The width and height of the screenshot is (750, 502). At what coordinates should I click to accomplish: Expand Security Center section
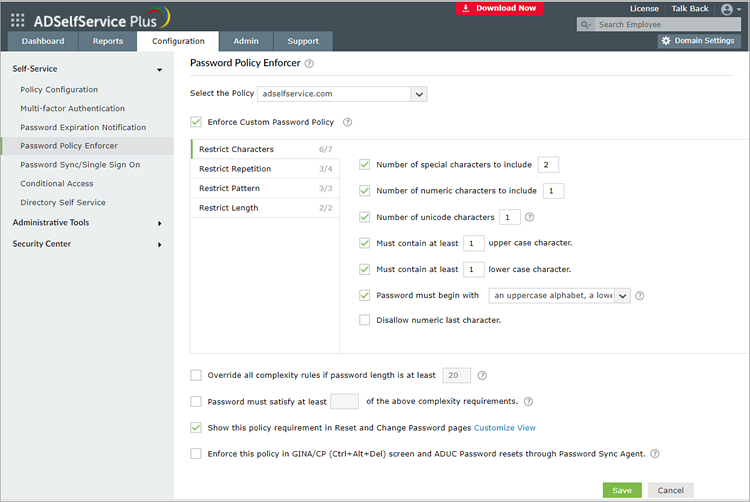point(160,245)
